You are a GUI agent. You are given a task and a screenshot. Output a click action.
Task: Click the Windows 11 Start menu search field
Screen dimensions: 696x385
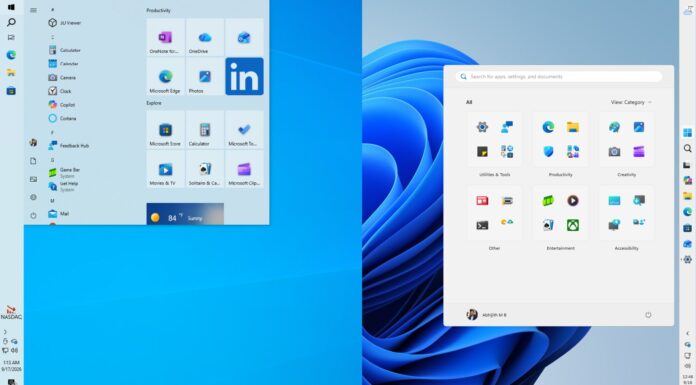559,76
